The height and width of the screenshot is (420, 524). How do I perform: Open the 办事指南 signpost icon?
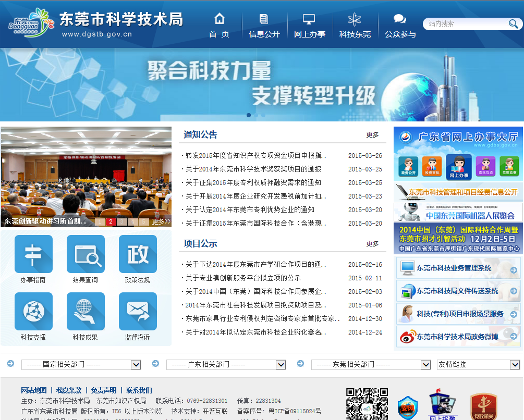(x=33, y=254)
